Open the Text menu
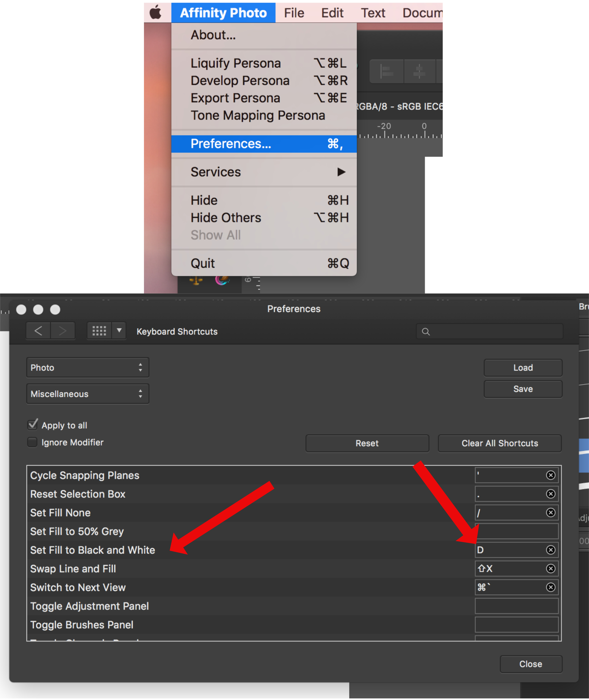The image size is (589, 700). (x=373, y=13)
